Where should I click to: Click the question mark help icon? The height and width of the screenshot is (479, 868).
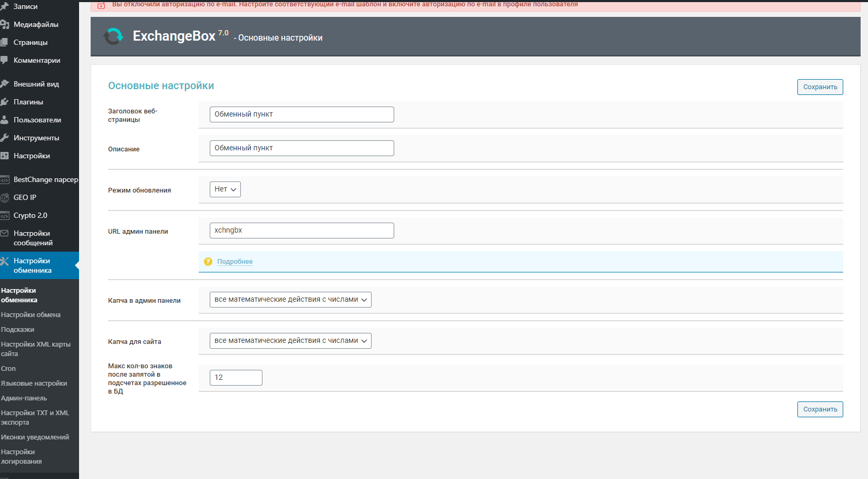pyautogui.click(x=208, y=262)
